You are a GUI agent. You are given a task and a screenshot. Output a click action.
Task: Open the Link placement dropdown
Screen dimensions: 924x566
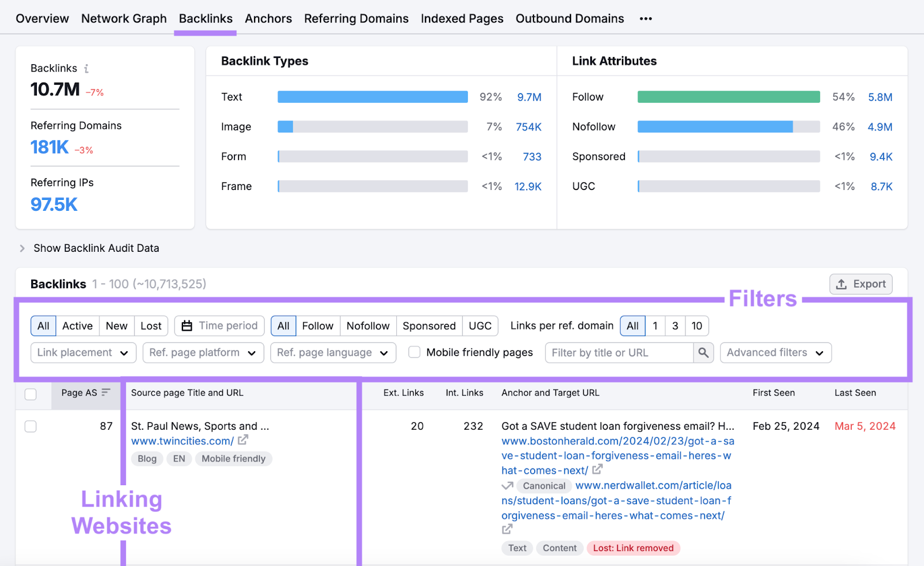83,352
